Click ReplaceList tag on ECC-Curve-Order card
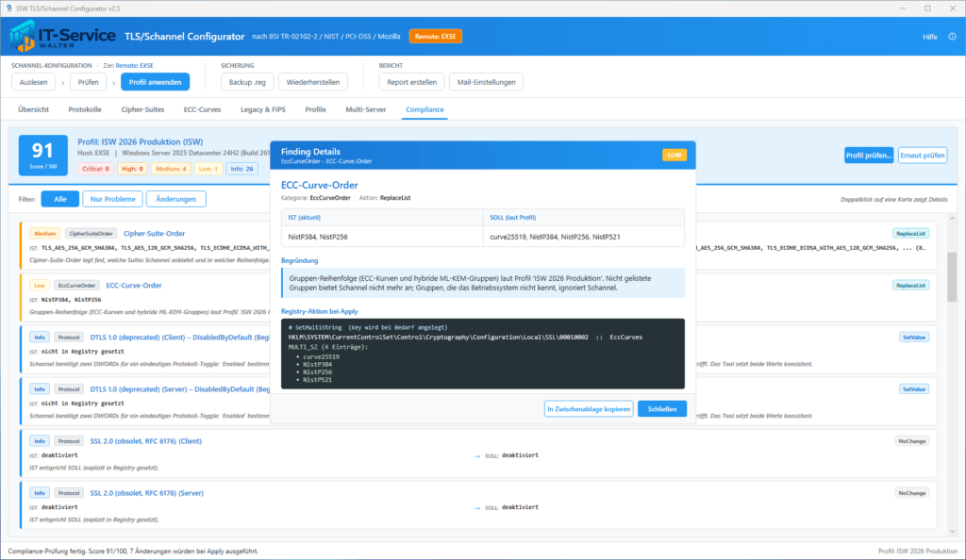Screen dimensions: 966x560 (x=910, y=285)
